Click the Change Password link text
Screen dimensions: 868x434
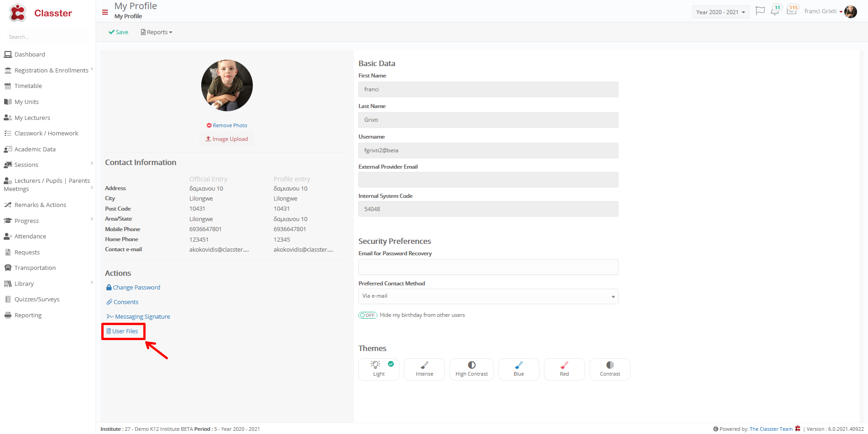coord(136,287)
